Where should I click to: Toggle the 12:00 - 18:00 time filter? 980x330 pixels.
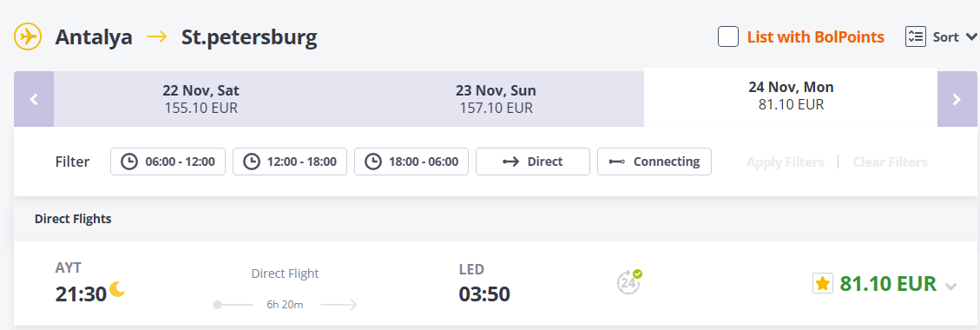[x=290, y=162]
